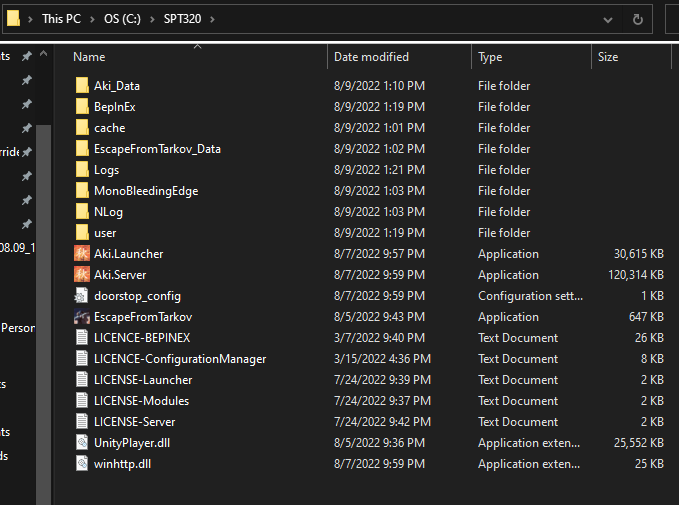Click the 647 KB size value
This screenshot has height=505, width=679.
point(646,317)
